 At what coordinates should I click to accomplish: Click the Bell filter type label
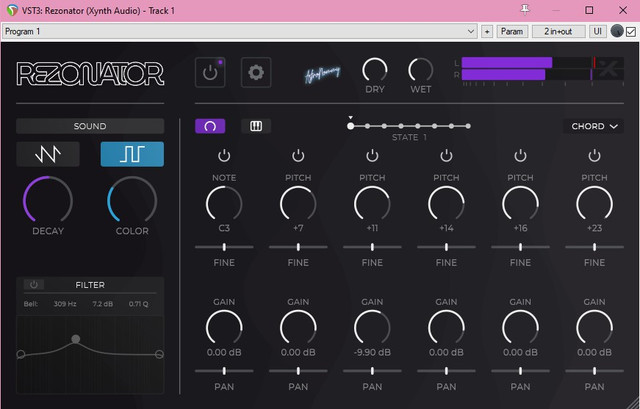pyautogui.click(x=31, y=304)
